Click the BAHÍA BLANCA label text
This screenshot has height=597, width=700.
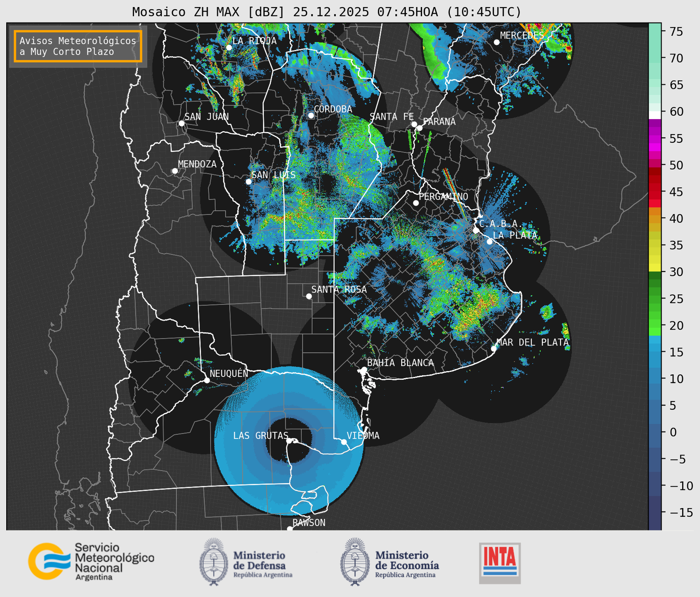click(400, 363)
